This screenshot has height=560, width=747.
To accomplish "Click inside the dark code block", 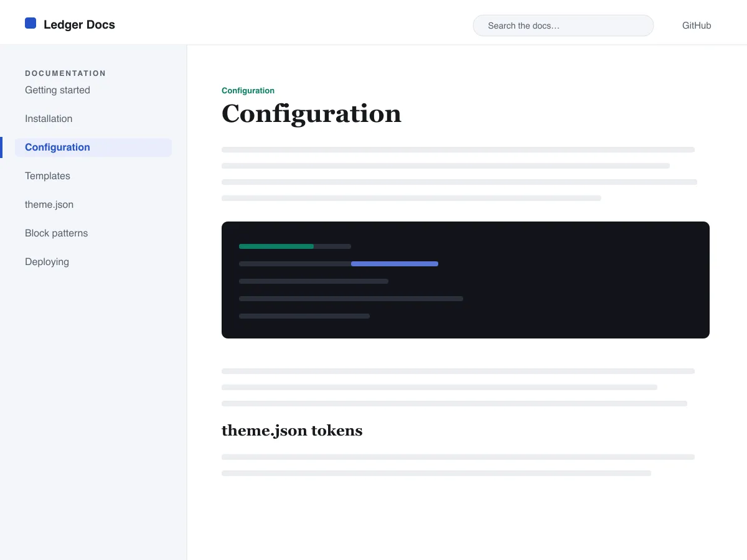I will pyautogui.click(x=466, y=280).
